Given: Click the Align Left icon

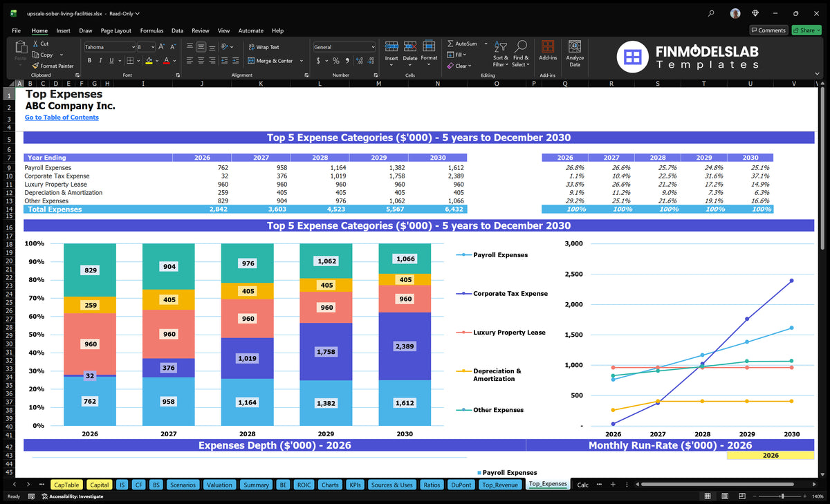Looking at the screenshot, I should (190, 61).
